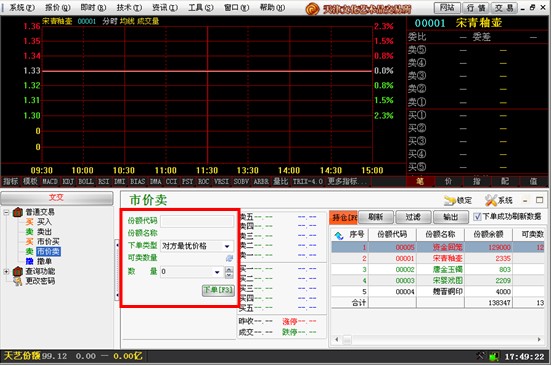Open the 数量 quantity dropdown arrow
Image resolution: width=552 pixels, height=366 pixels.
[217, 272]
